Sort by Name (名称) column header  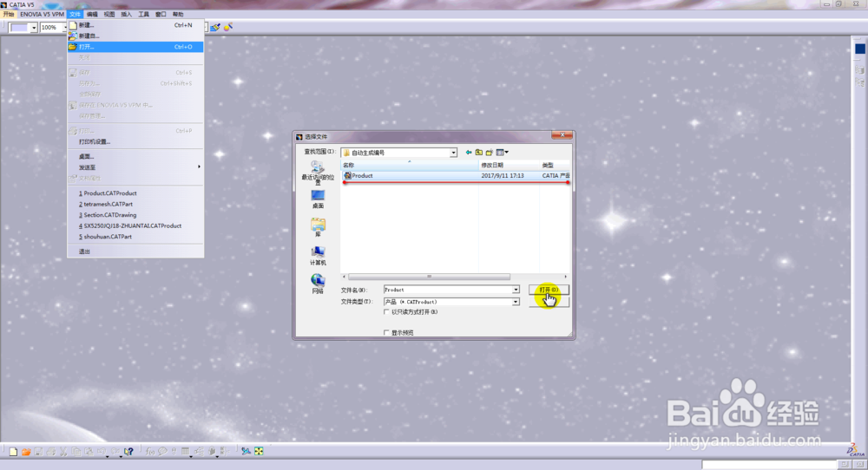pos(410,166)
